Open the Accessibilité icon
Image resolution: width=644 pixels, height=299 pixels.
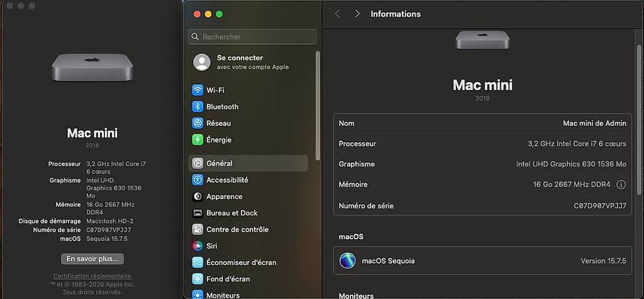coord(198,179)
